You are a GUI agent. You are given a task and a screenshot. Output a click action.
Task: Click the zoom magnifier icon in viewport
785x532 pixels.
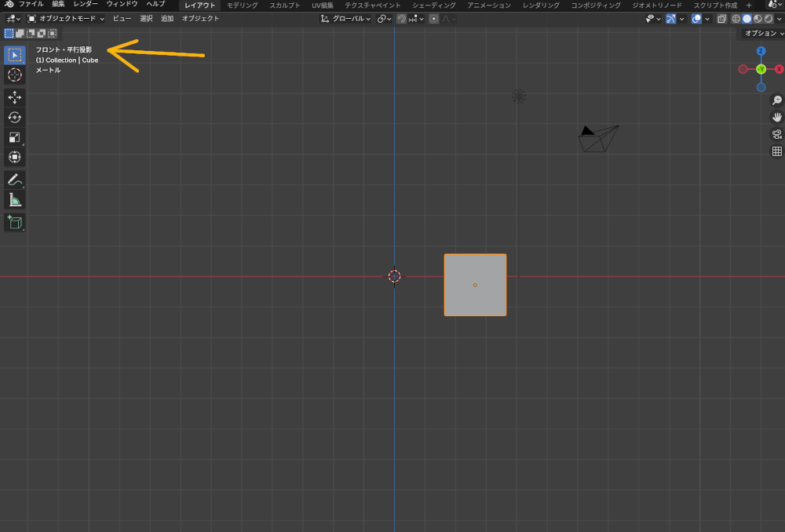776,100
